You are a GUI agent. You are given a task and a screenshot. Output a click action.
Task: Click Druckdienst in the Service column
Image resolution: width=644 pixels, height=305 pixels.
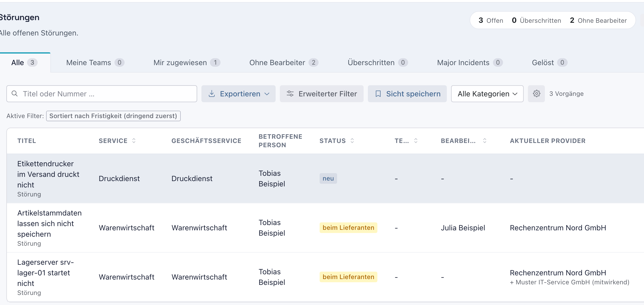point(119,178)
